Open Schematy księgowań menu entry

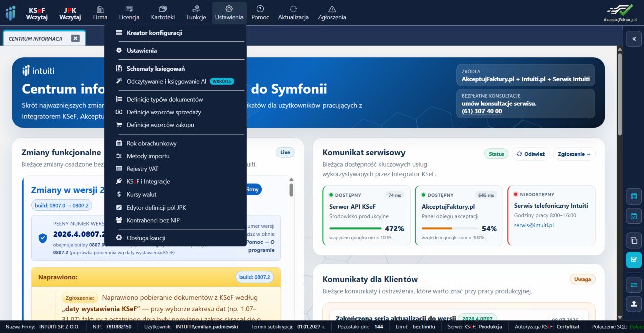[175, 69]
